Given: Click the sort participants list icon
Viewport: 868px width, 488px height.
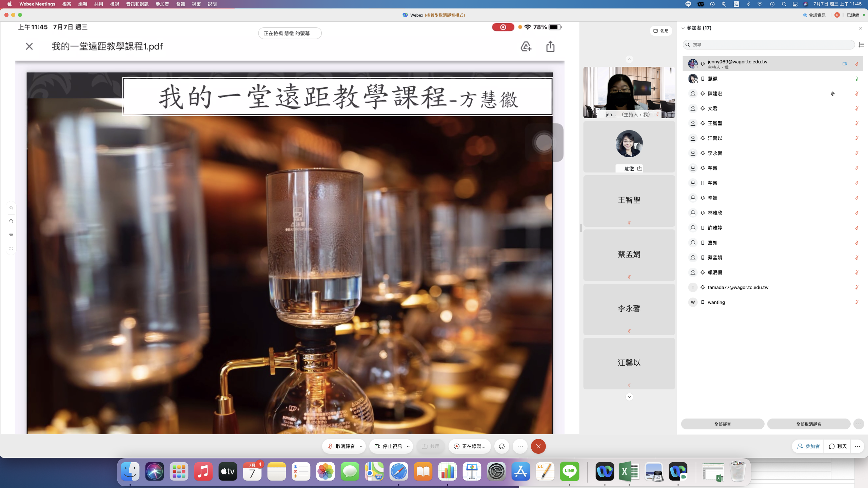Looking at the screenshot, I should tap(861, 45).
